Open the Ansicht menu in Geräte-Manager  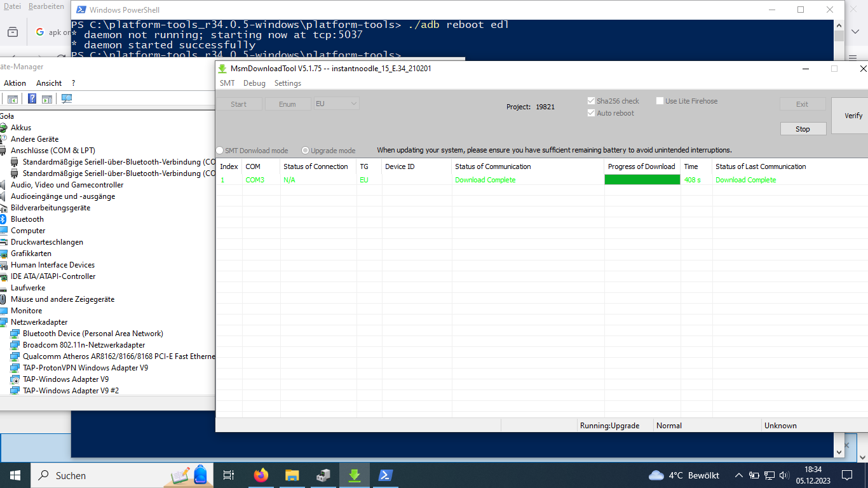pyautogui.click(x=49, y=83)
